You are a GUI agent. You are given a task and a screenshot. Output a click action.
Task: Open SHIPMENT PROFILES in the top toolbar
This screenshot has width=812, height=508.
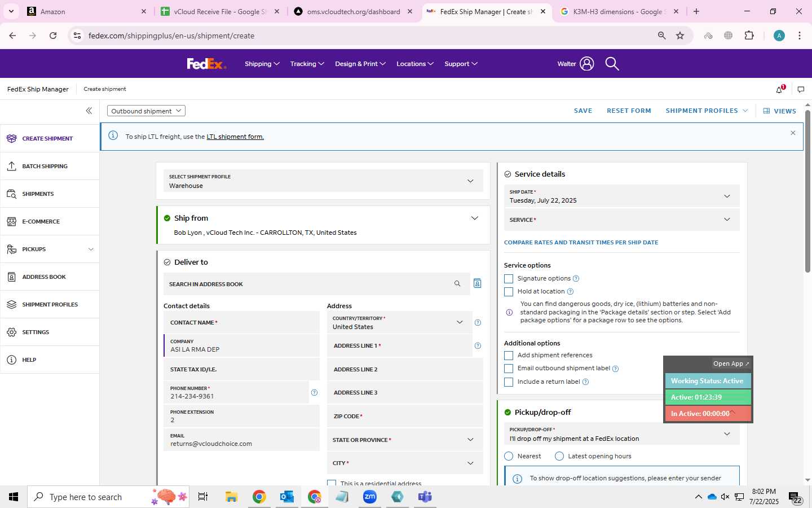pyautogui.click(x=707, y=111)
